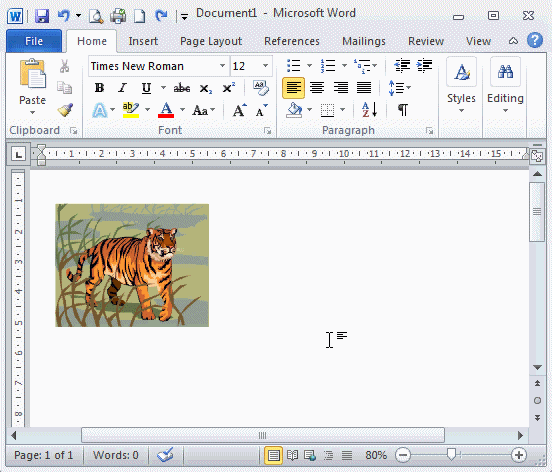This screenshot has width=552, height=472.
Task: Switch to the Mailings tab
Action: pyautogui.click(x=364, y=41)
